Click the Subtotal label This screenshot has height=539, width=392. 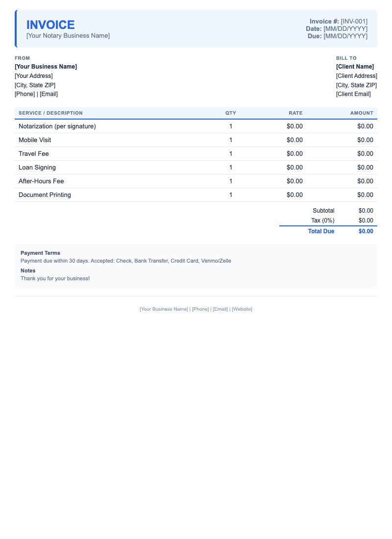(323, 211)
